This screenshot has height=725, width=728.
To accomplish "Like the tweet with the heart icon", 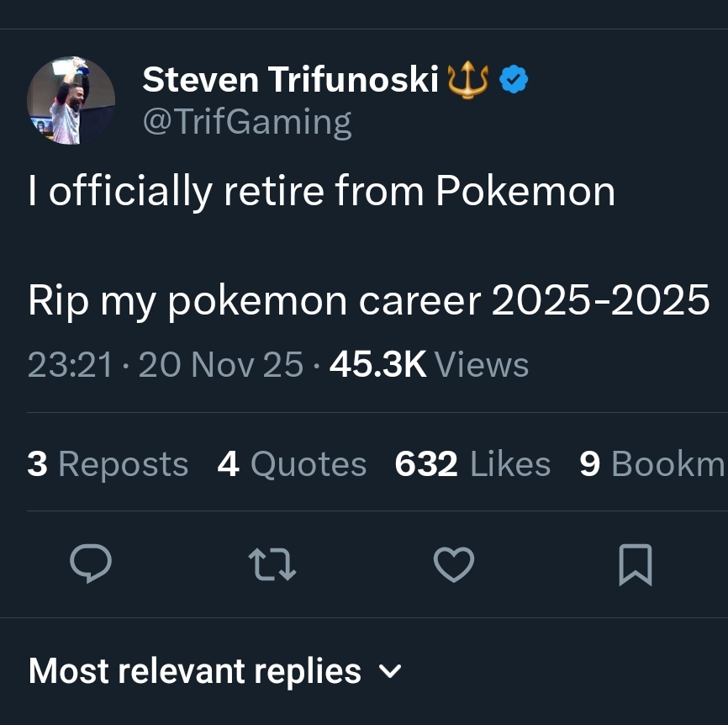I will tap(454, 564).
